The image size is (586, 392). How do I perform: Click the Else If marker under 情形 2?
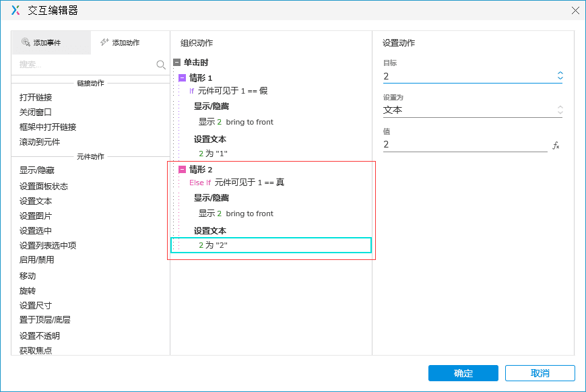[x=199, y=182]
